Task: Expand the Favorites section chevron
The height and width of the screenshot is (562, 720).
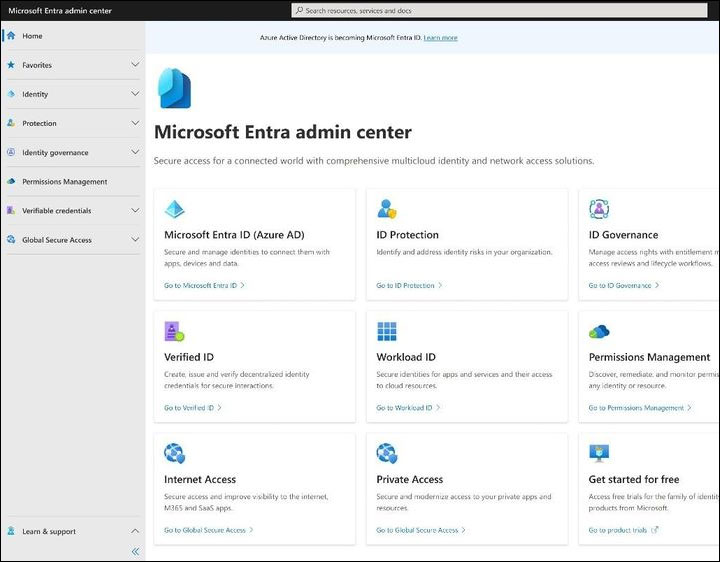Action: pyautogui.click(x=135, y=64)
